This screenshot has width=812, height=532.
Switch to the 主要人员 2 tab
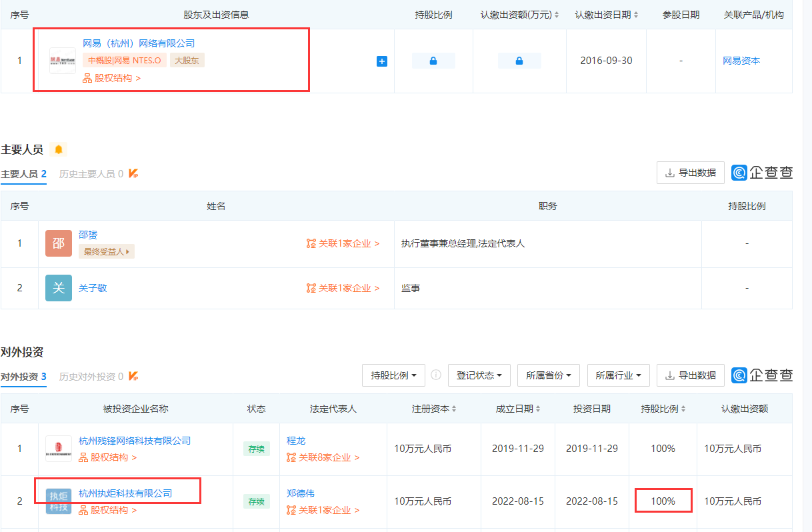pyautogui.click(x=23, y=174)
